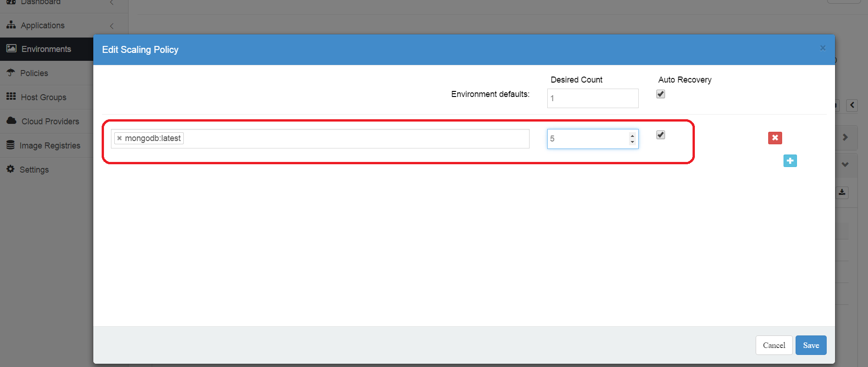Click the Policies umbrella icon
Viewport: 868px width, 367px height.
pyautogui.click(x=11, y=72)
